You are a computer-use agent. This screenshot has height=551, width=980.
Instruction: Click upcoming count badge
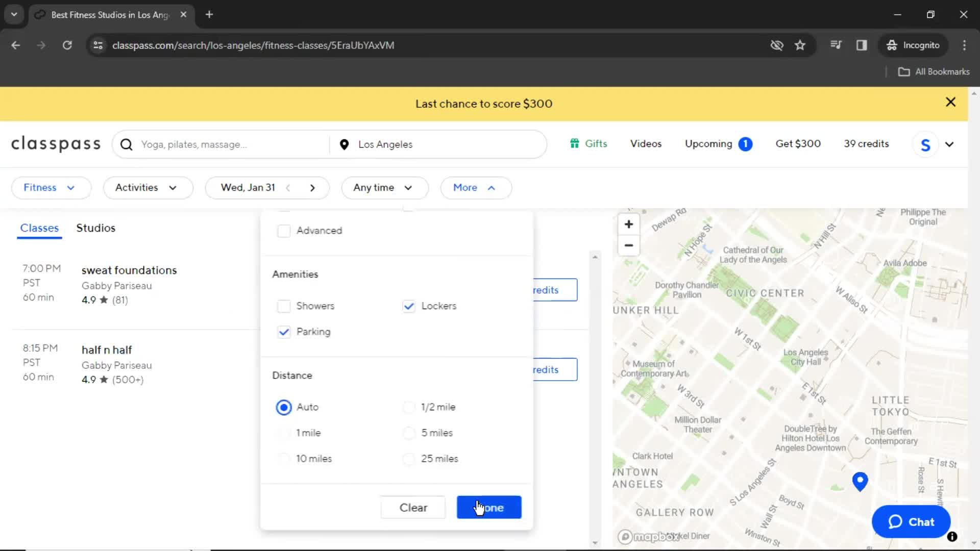pyautogui.click(x=745, y=144)
